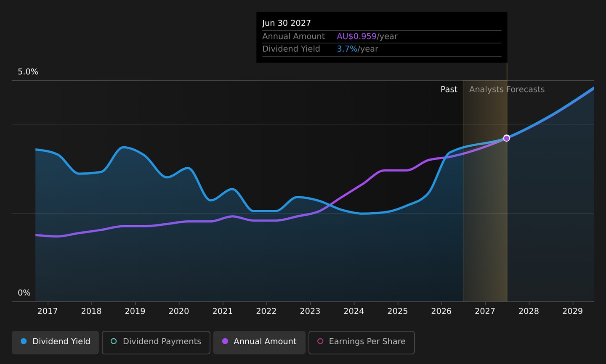Click the Past label on the chart
The width and height of the screenshot is (606, 364).
point(449,90)
